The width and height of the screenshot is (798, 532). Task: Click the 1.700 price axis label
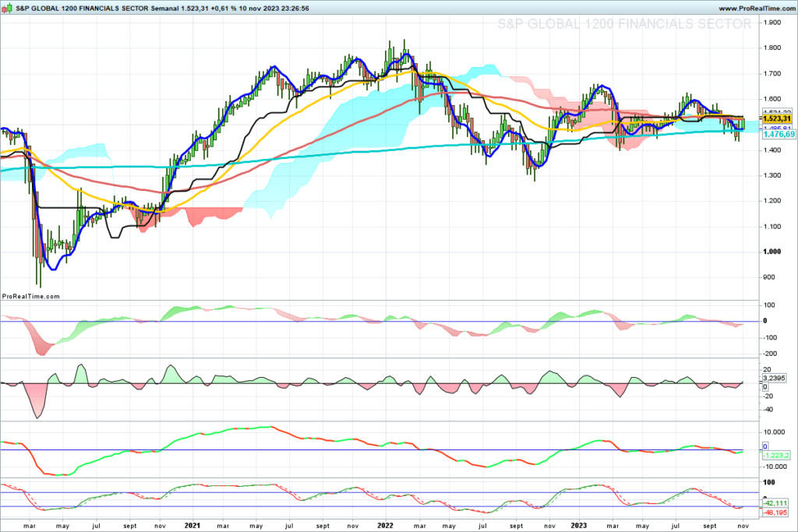click(x=772, y=73)
